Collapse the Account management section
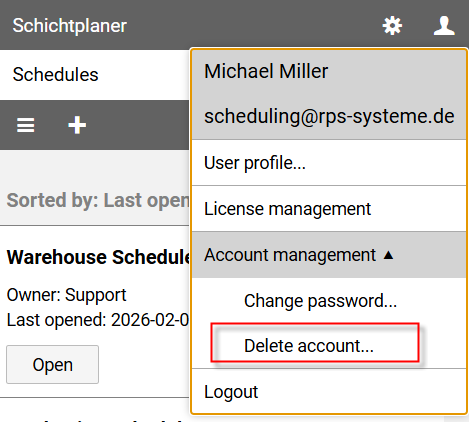Viewport: 469px width, 422px height. (329, 255)
